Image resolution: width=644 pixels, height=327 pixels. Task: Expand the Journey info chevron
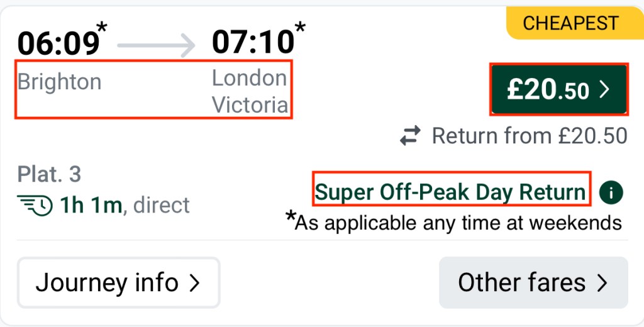click(x=194, y=283)
